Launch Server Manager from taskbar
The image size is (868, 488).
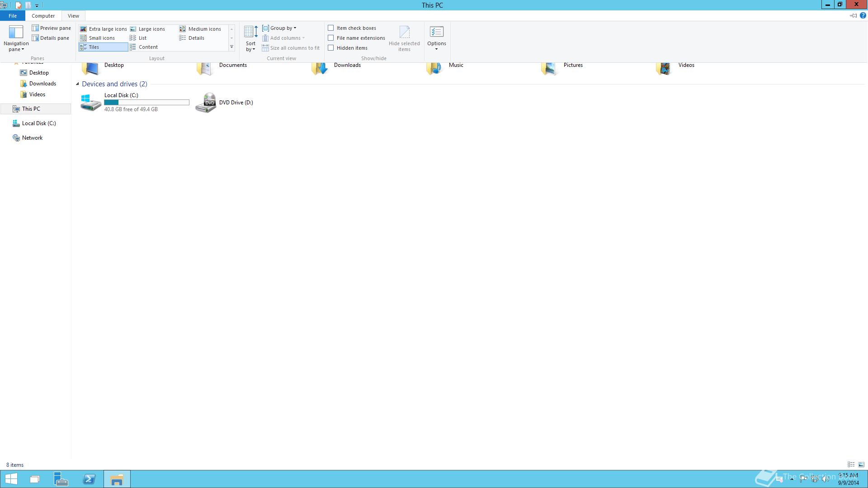tap(61, 479)
